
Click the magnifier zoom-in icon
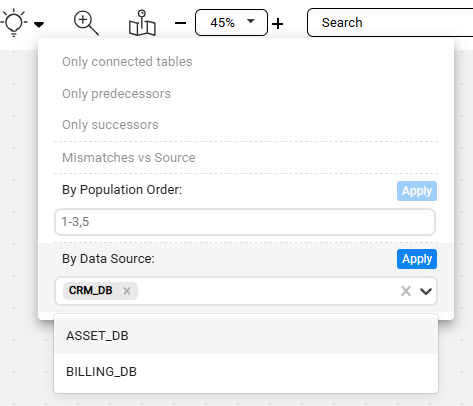86,23
